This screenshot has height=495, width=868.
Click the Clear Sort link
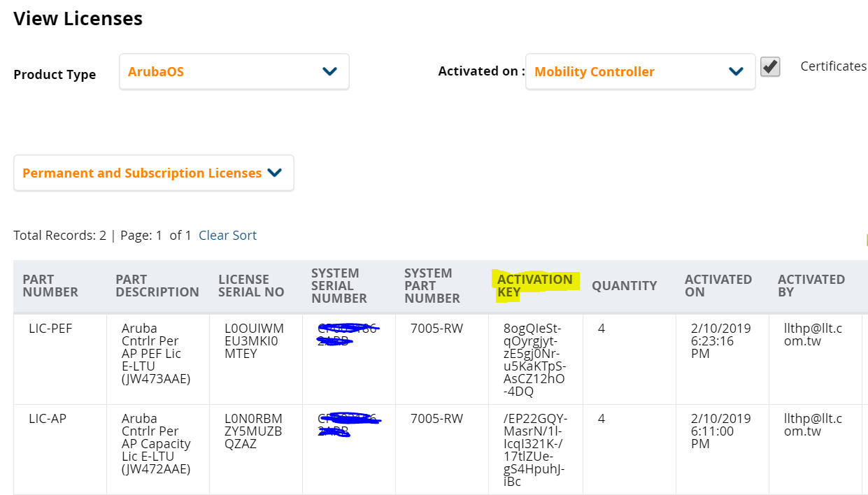click(227, 236)
